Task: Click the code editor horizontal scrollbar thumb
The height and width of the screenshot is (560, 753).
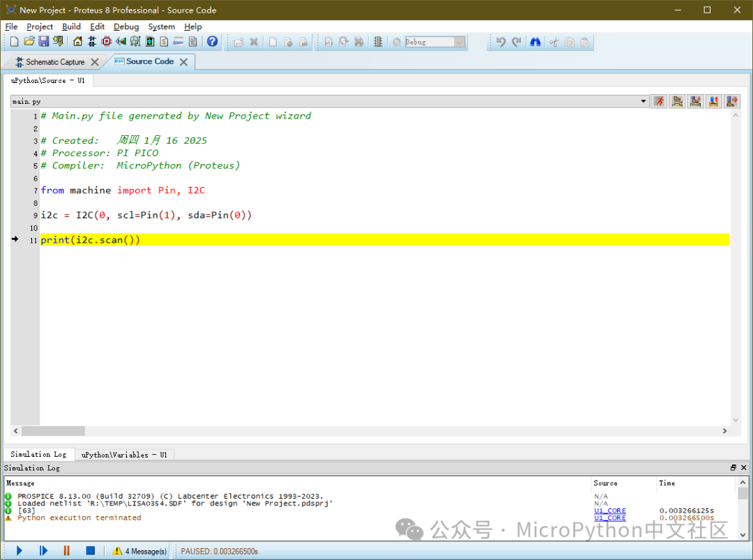Action: point(53,431)
